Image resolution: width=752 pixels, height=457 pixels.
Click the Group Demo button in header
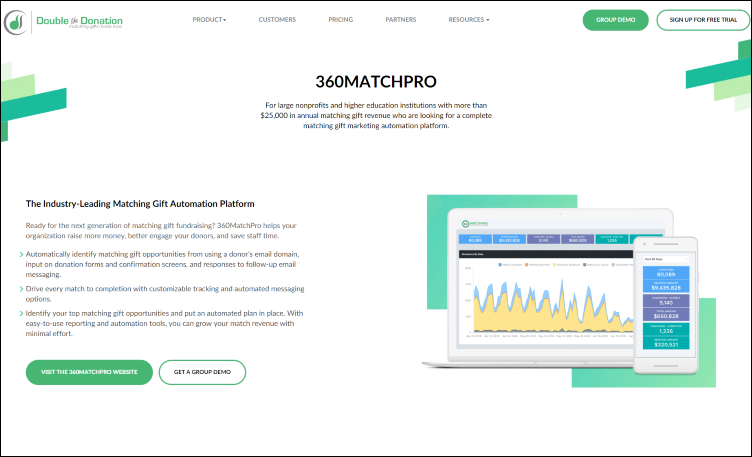pyautogui.click(x=615, y=20)
